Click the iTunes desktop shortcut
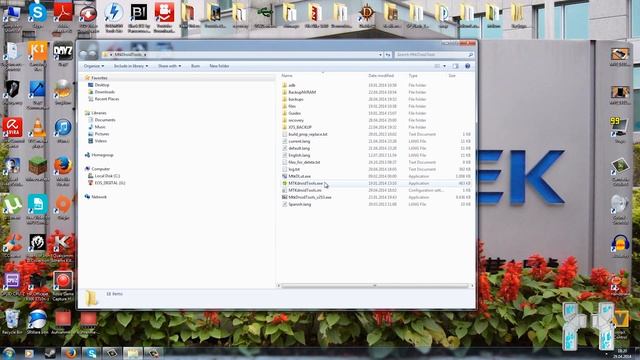 pos(63,129)
